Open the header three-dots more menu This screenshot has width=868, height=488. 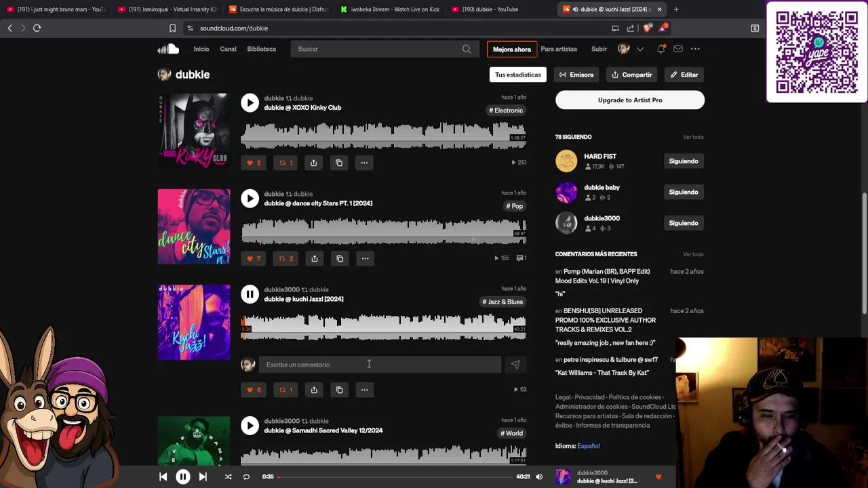(695, 49)
